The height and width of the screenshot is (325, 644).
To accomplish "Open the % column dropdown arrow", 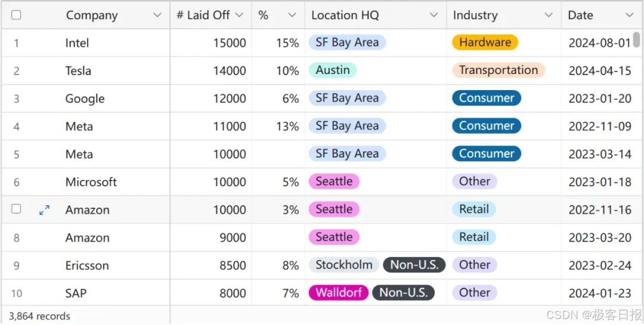I will [292, 15].
